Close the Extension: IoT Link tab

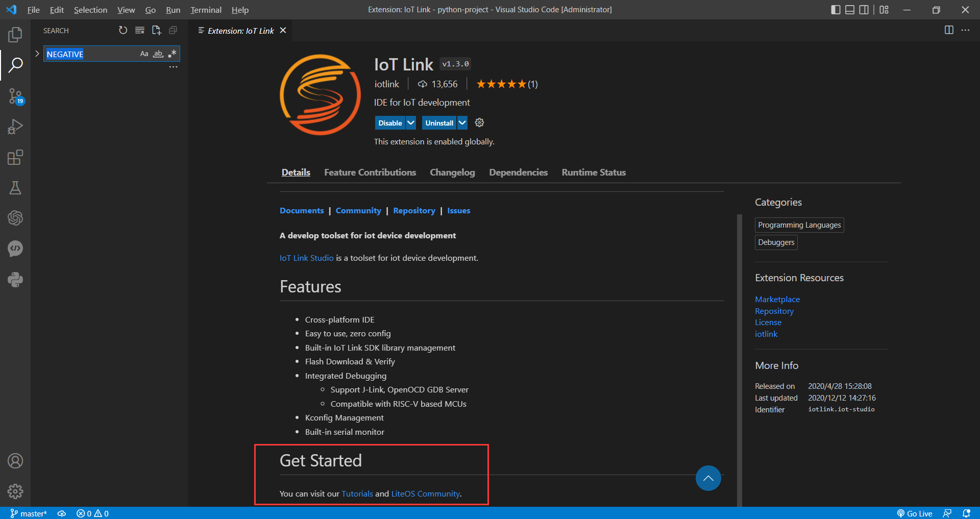[283, 30]
